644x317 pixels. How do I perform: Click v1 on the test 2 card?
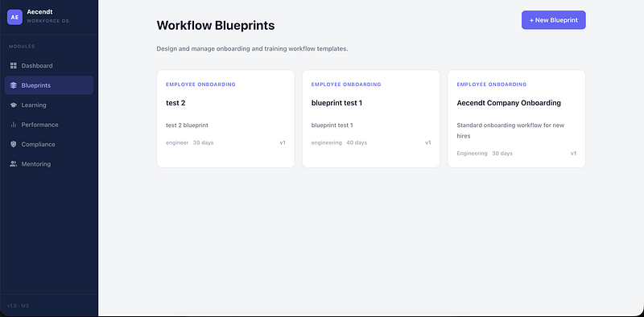(283, 143)
